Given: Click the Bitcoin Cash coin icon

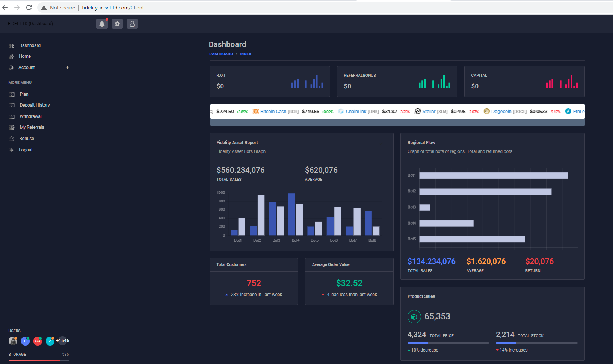Looking at the screenshot, I should (x=256, y=111).
